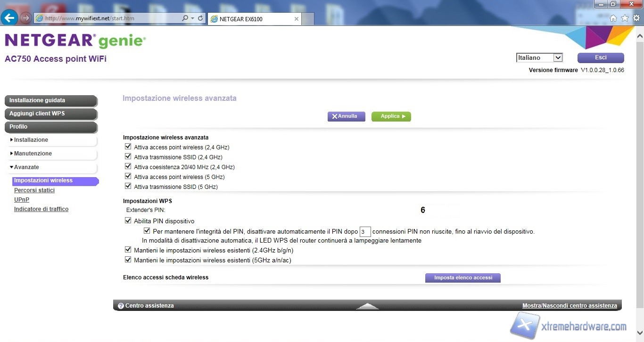Open the browser home icon
The height and width of the screenshot is (342, 644).
613,18
